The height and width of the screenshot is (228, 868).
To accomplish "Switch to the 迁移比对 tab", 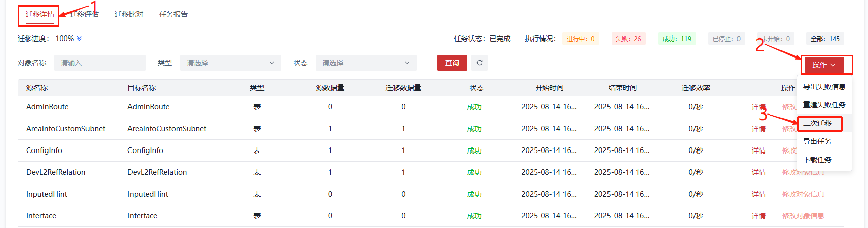I will pos(128,14).
